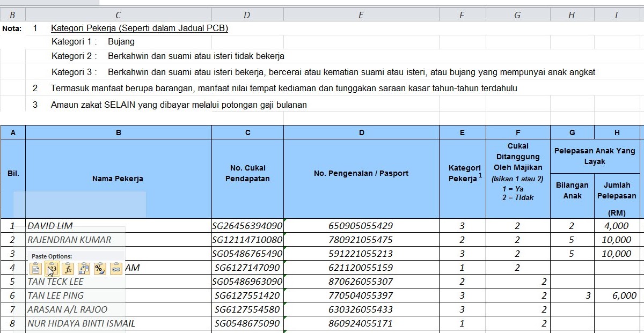Click 'Cukai Ditanggung Oleh Majikan' header
644x333 pixels.
[518, 179]
